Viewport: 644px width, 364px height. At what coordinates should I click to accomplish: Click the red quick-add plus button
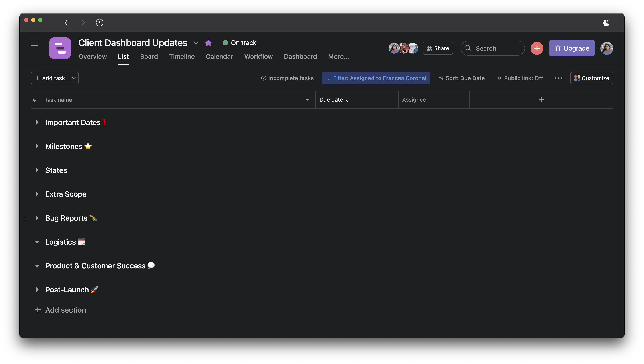click(x=537, y=48)
